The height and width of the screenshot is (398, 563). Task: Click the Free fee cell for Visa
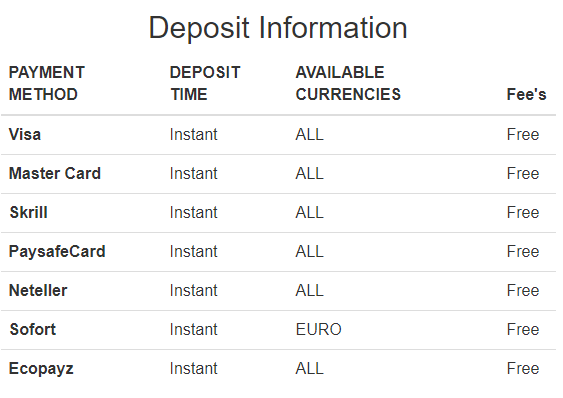523,135
